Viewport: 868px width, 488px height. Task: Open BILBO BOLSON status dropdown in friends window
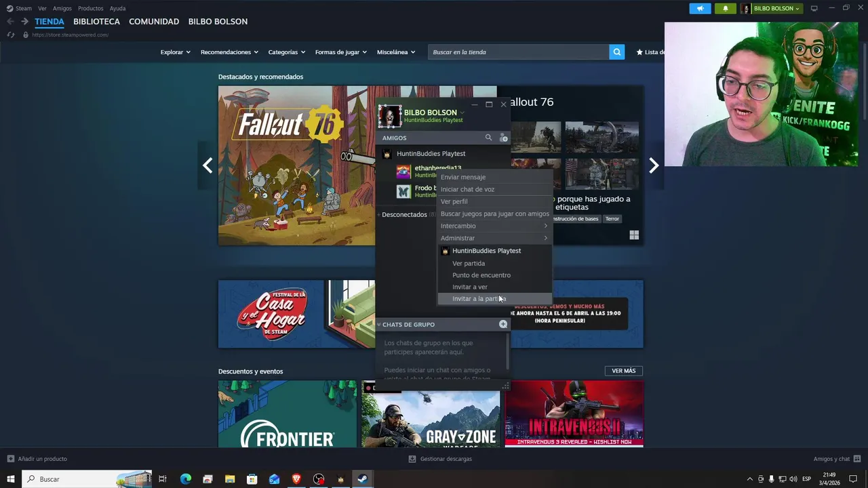pyautogui.click(x=462, y=113)
